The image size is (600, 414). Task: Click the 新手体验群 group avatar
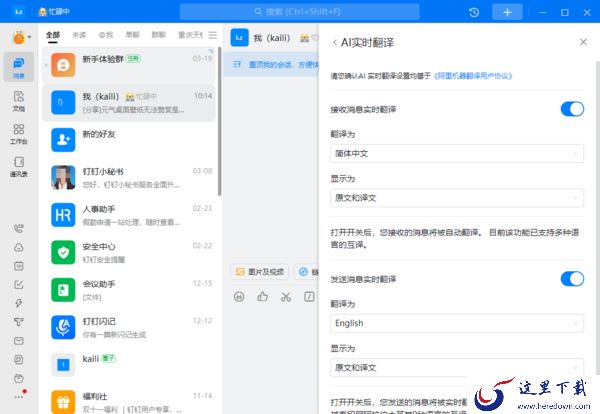pos(63,65)
